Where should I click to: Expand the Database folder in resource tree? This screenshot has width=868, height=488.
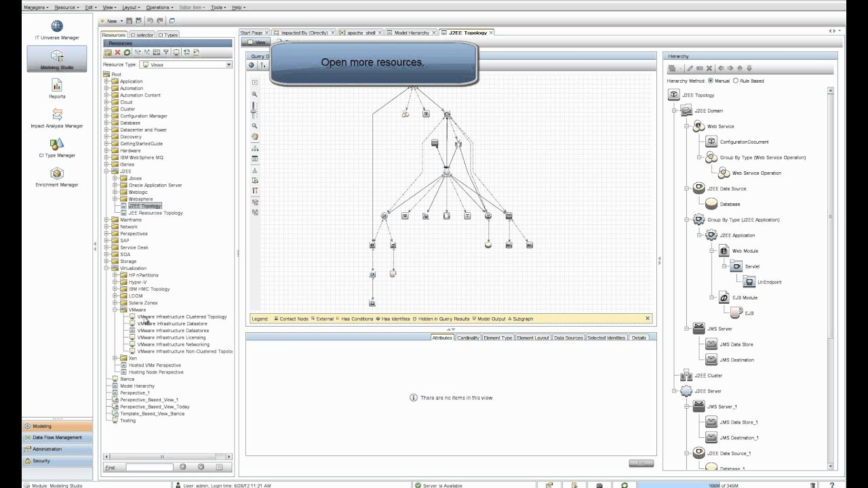106,123
